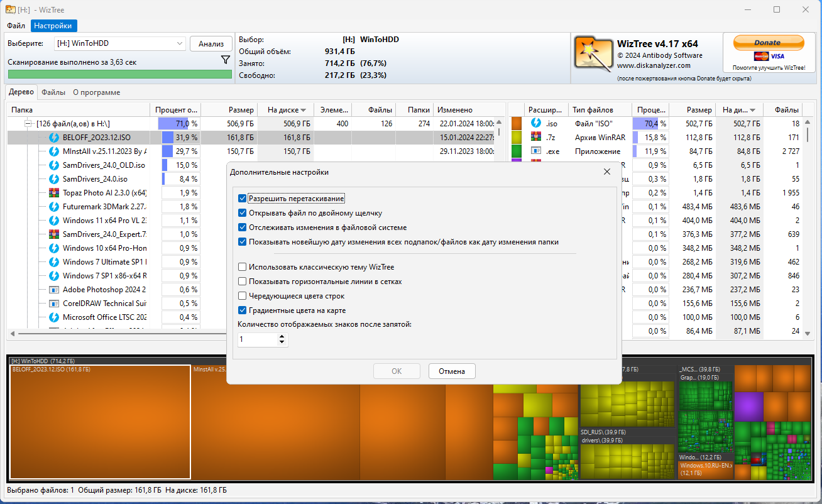822x504 pixels.
Task: Increase decimal places with spinner up arrow
Action: coord(282,336)
